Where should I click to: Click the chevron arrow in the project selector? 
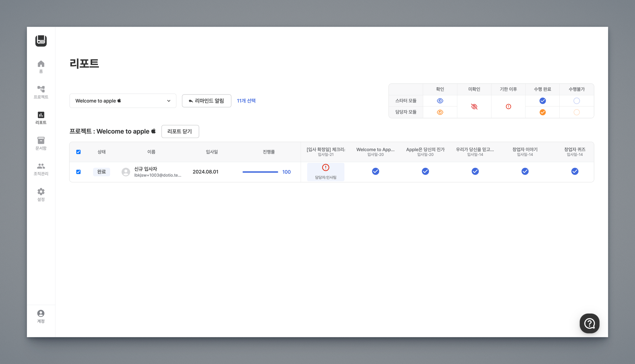(x=169, y=101)
